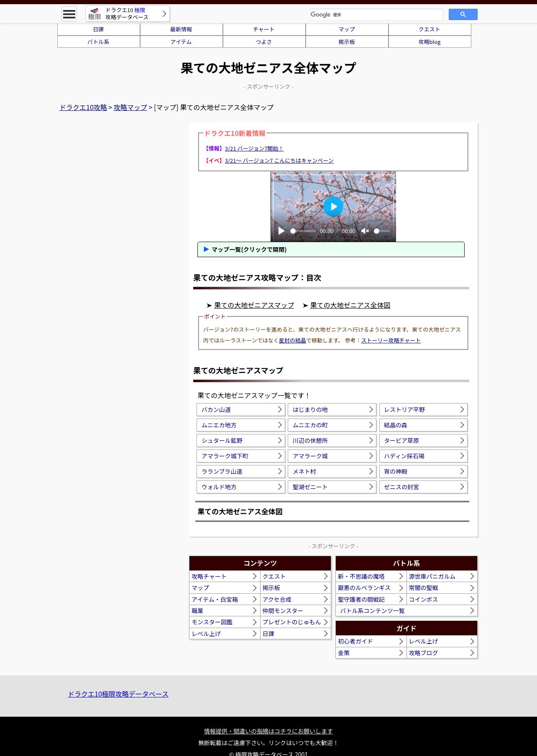This screenshot has height=756, width=537.
Task: Open バトル系コンテンツ一覧 link
Action: [407, 611]
